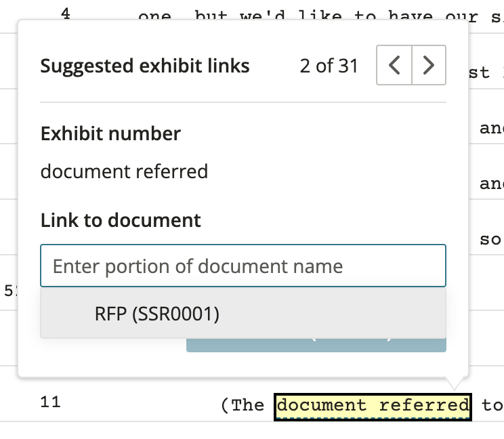504x439 pixels.
Task: Click the blue button behind the dropdown list
Action: tap(316, 345)
